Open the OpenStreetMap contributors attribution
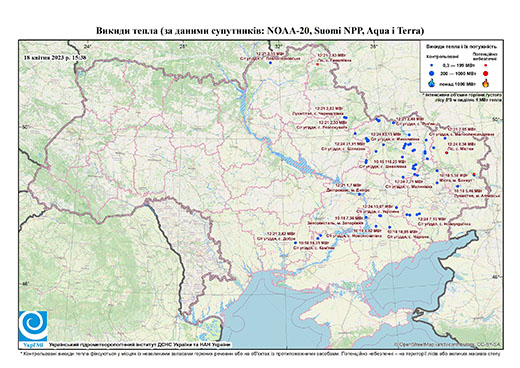Image resolution: width=520 pixels, height=368 pixels. pos(448,344)
